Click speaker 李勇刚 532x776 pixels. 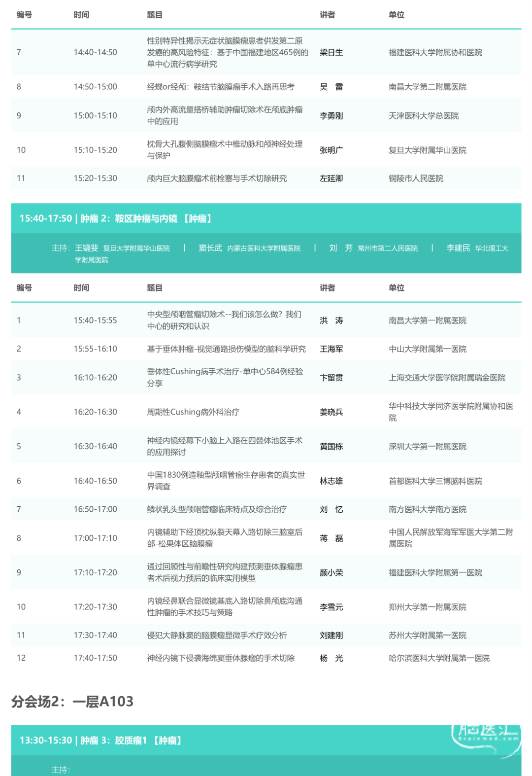pos(331,116)
